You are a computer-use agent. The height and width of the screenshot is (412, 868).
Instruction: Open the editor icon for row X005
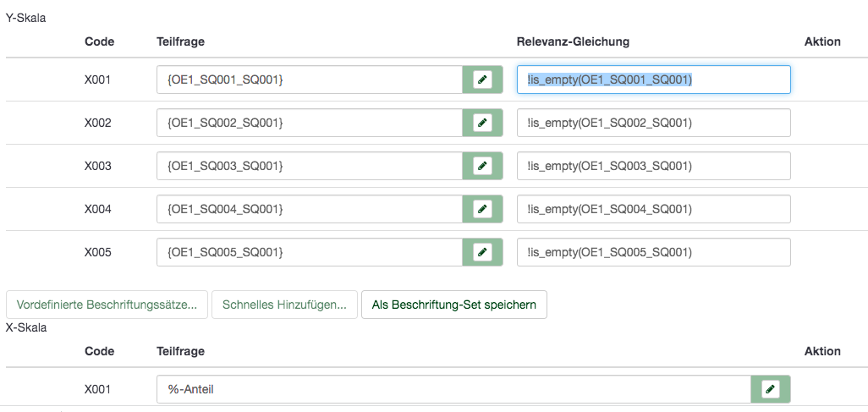click(x=482, y=252)
